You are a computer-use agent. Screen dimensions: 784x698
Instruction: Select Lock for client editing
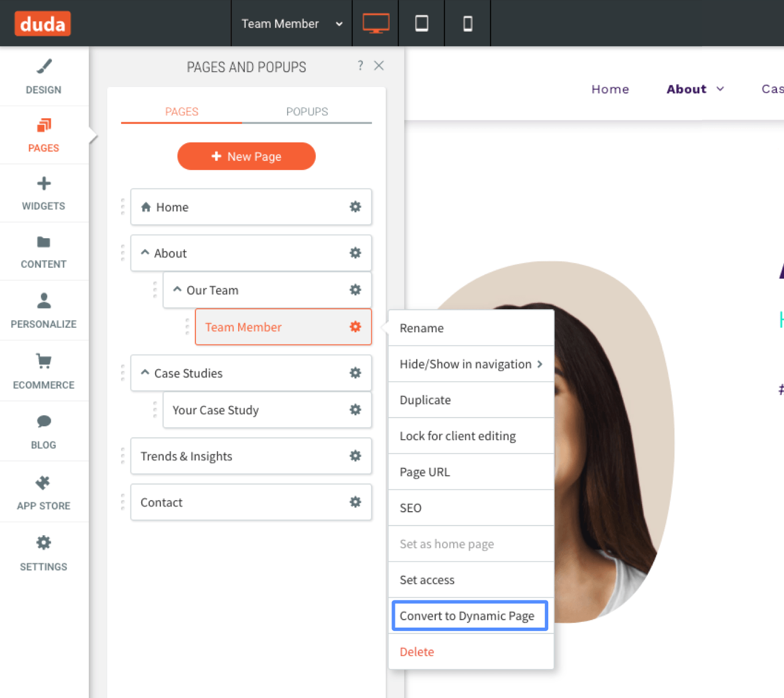click(471, 436)
